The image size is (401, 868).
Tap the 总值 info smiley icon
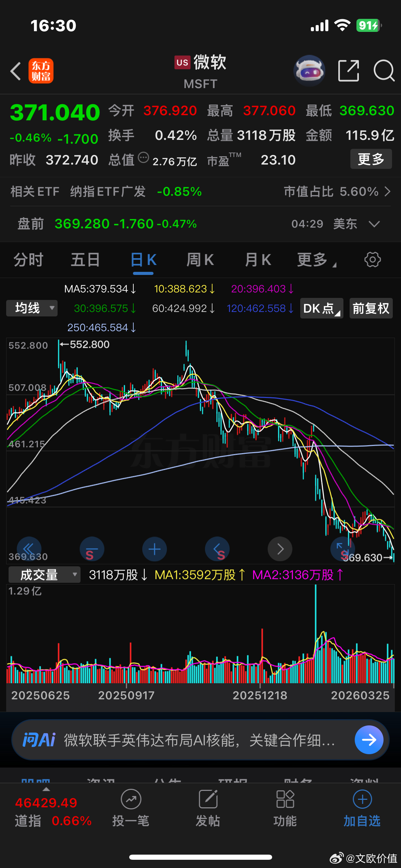[x=143, y=158]
